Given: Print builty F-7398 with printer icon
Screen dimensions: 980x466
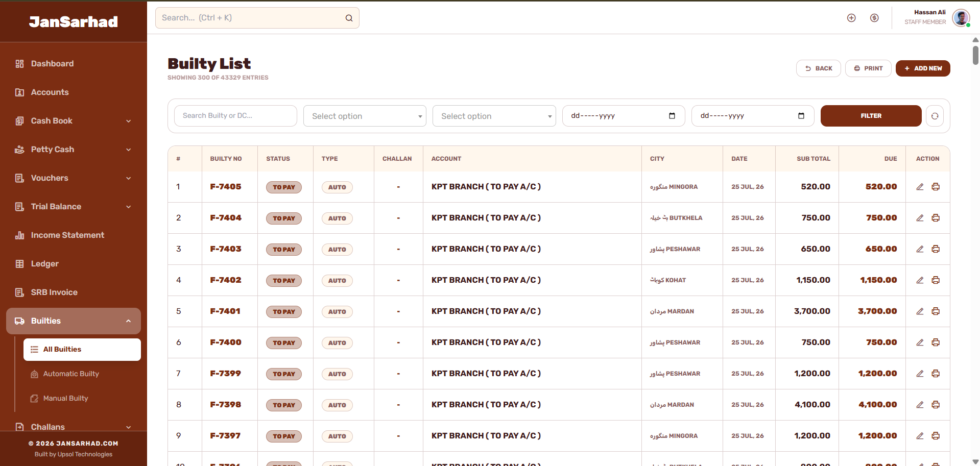Looking at the screenshot, I should (936, 405).
